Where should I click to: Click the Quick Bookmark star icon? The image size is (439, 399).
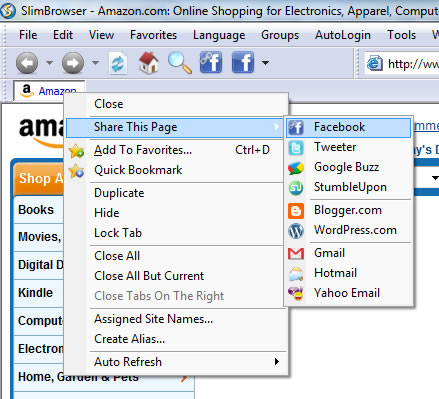click(x=76, y=171)
